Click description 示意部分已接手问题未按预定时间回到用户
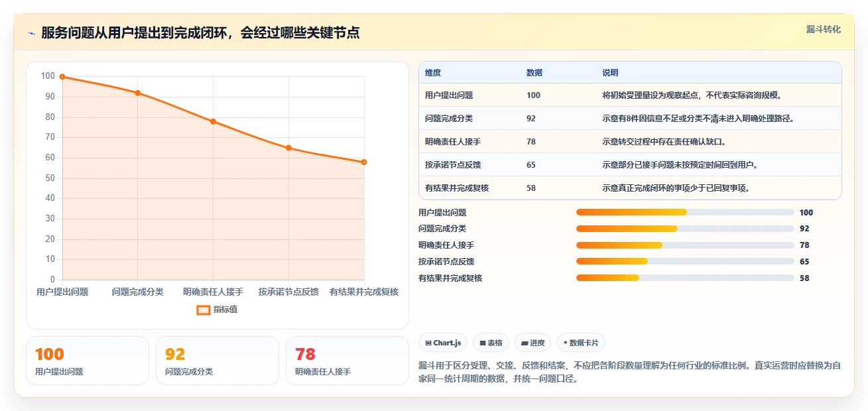This screenshot has height=411, width=868. point(680,165)
